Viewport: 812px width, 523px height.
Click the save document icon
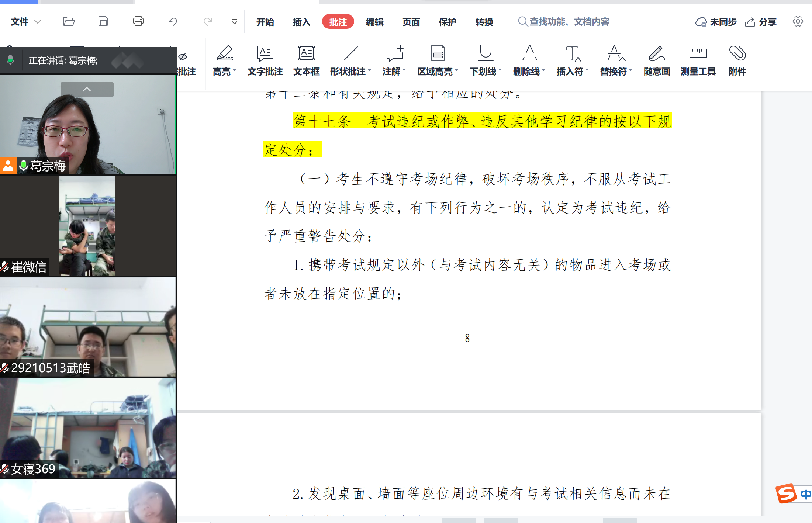pos(103,21)
